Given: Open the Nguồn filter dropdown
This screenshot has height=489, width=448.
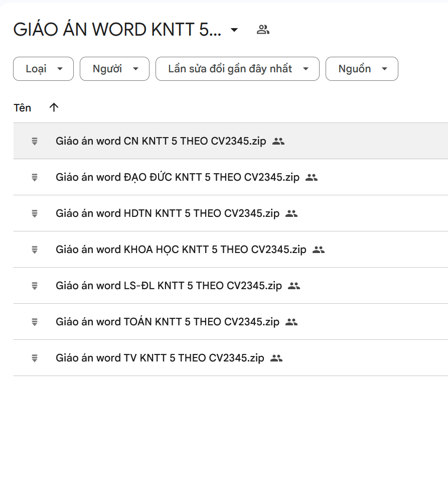Looking at the screenshot, I should 362,69.
